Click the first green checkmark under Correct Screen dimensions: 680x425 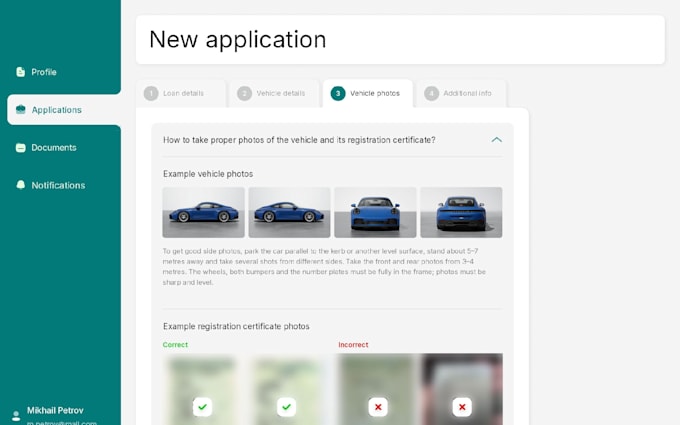pyautogui.click(x=203, y=407)
